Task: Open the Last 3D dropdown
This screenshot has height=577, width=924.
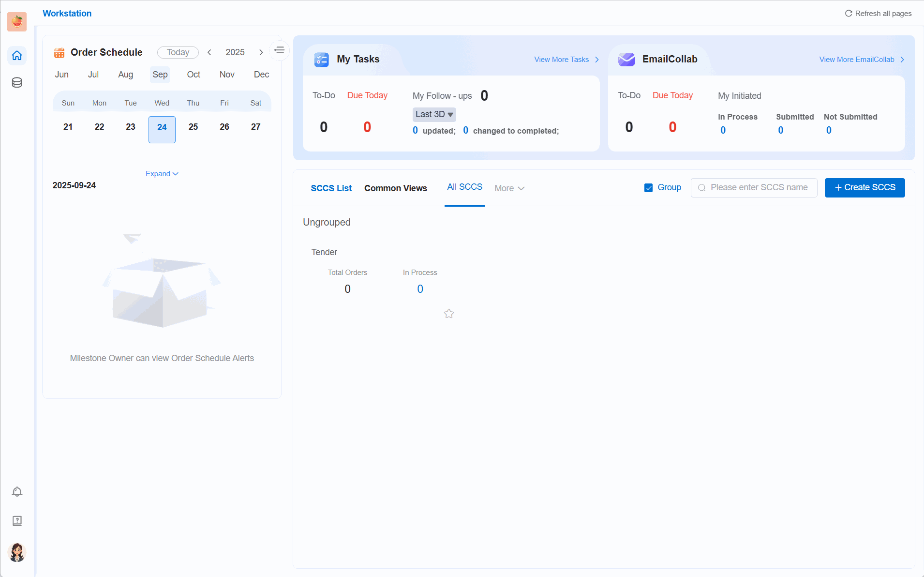Action: 434,114
